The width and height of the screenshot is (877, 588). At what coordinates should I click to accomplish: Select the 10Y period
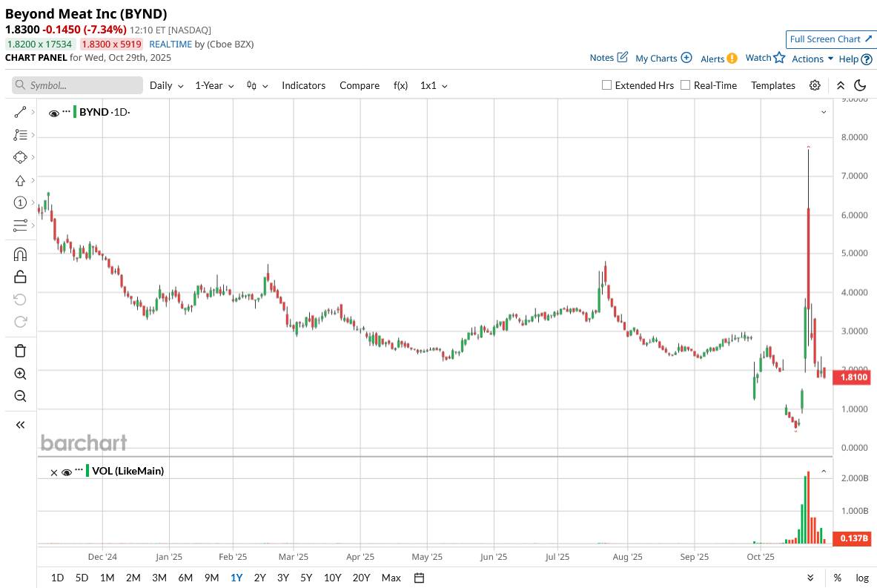(x=332, y=578)
